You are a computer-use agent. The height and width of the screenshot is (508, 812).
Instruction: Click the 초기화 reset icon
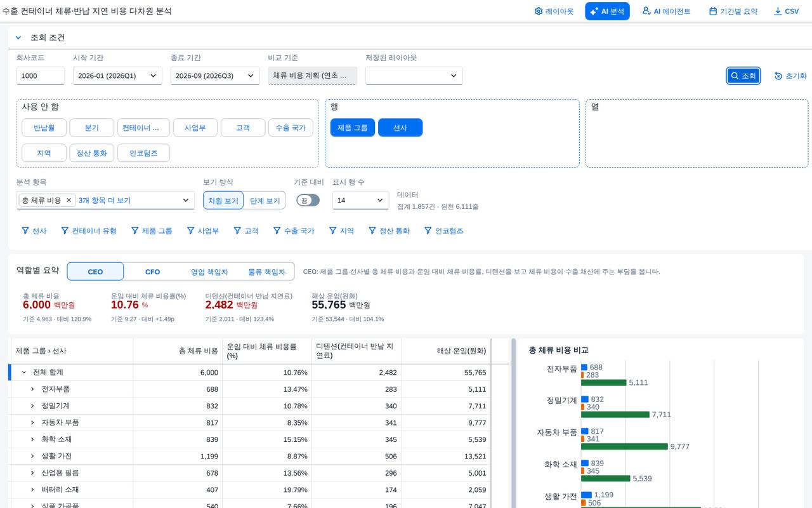pyautogui.click(x=790, y=76)
